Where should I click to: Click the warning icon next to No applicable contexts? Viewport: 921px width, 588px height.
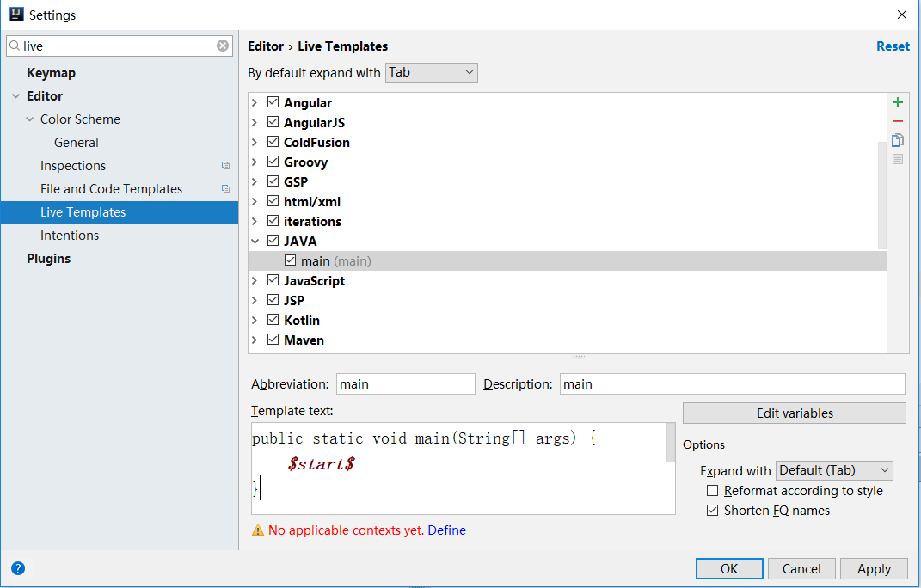[x=258, y=530]
